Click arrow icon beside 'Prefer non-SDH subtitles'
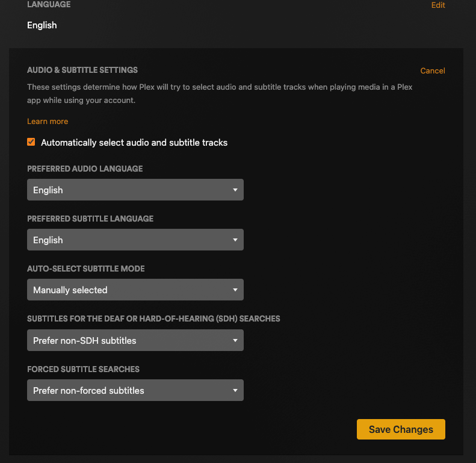Viewport: 476px width, 463px height. [235, 341]
